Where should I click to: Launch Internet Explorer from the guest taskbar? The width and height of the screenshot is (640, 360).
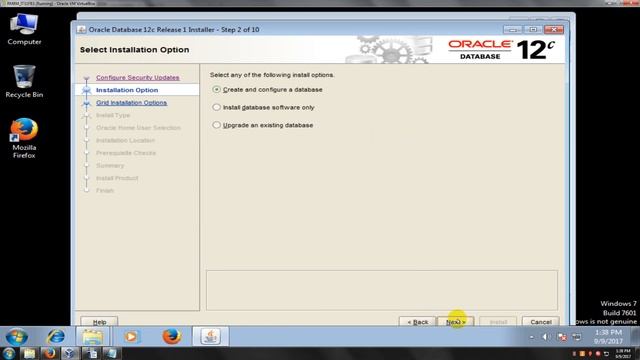pyautogui.click(x=56, y=337)
